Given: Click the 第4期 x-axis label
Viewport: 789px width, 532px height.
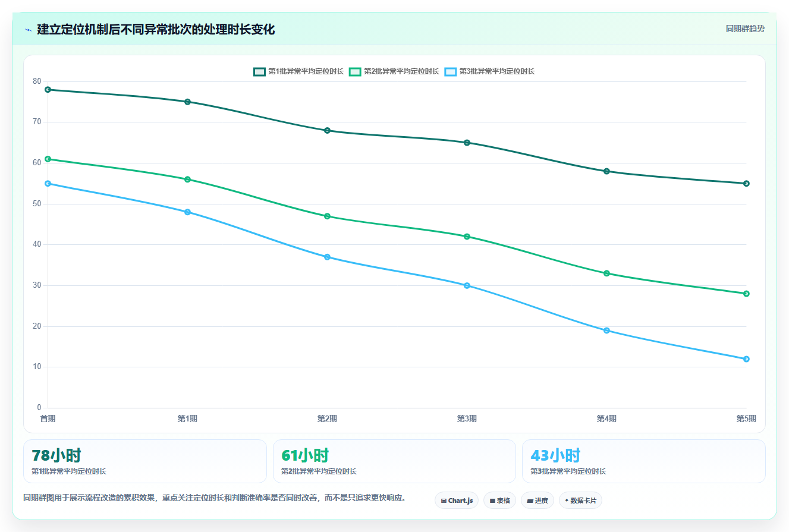Looking at the screenshot, I should point(606,418).
